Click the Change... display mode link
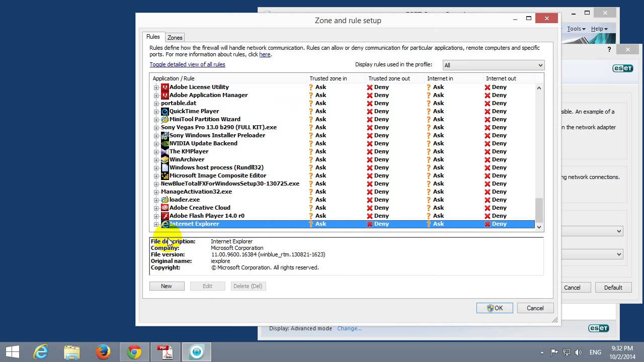Image resolution: width=644 pixels, height=362 pixels. (349, 328)
